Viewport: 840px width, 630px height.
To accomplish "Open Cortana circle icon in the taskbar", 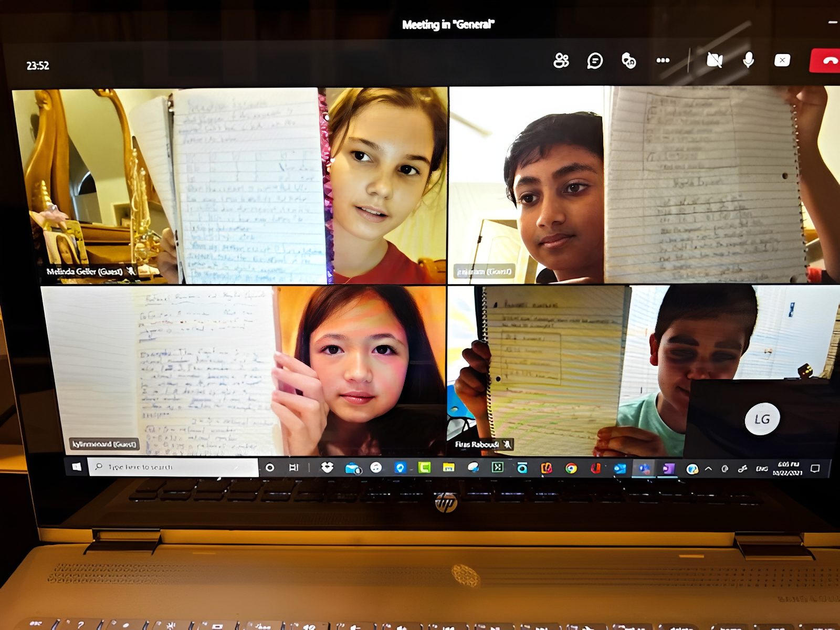I will 270,467.
